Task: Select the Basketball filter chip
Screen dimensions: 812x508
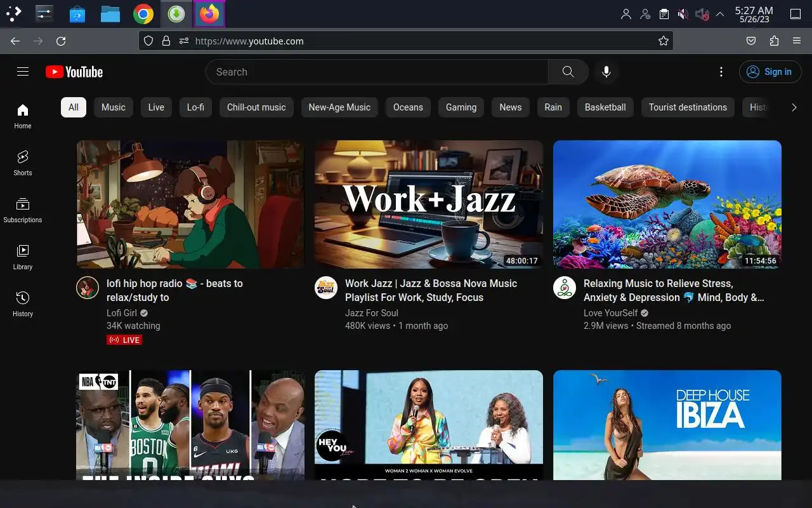Action: pos(605,107)
